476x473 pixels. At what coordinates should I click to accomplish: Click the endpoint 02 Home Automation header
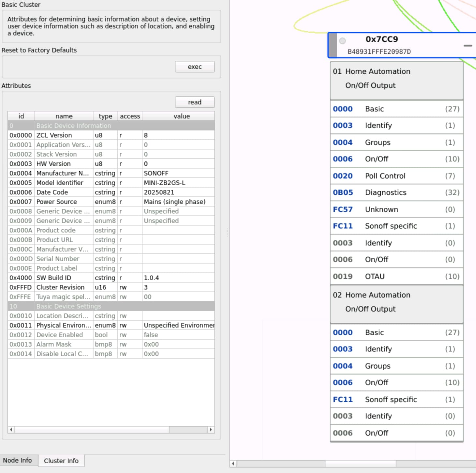tap(396, 302)
